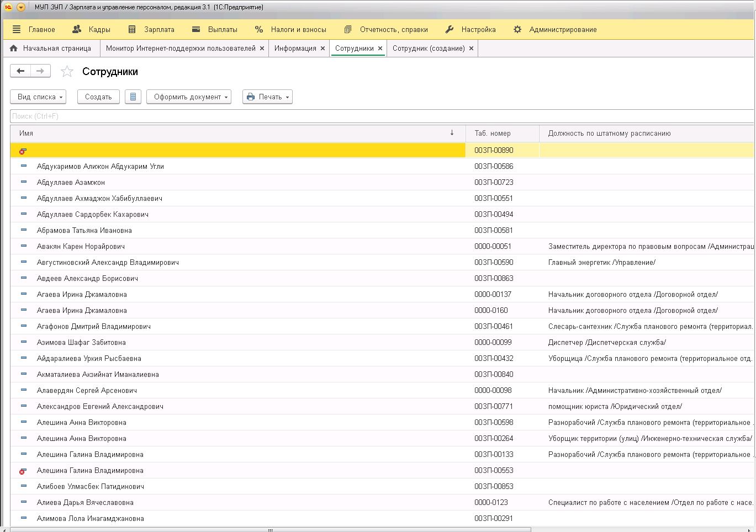Click row icon for Акматалиева Акзийнат Иманалиевна

tap(24, 374)
